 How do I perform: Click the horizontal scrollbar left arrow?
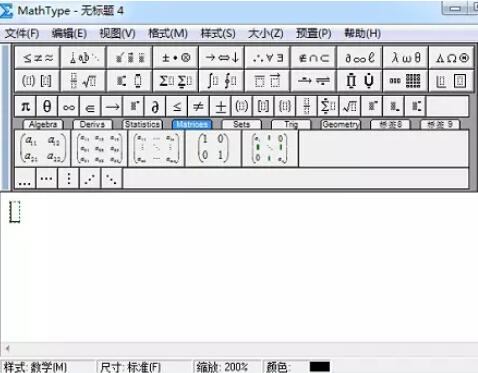[7, 349]
